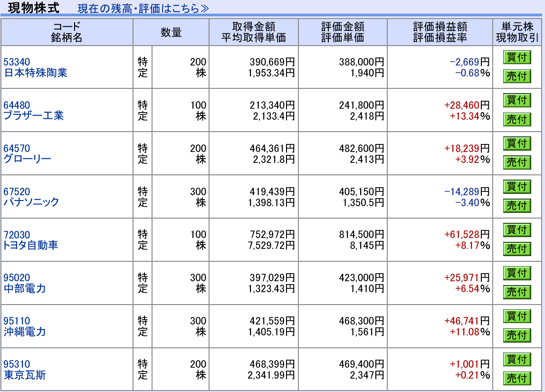Click the 取得金額 平均取得単価 column header

254,32
